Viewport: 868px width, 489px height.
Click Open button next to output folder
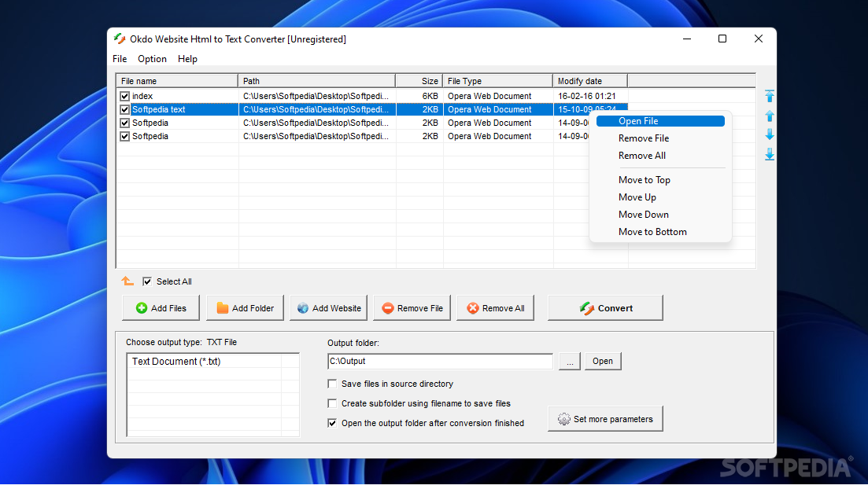(x=603, y=361)
